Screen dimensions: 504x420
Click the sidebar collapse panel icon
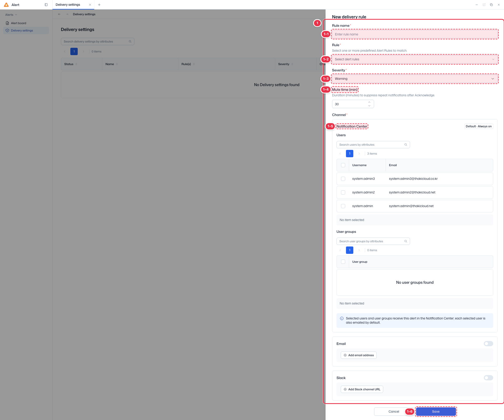46,5
